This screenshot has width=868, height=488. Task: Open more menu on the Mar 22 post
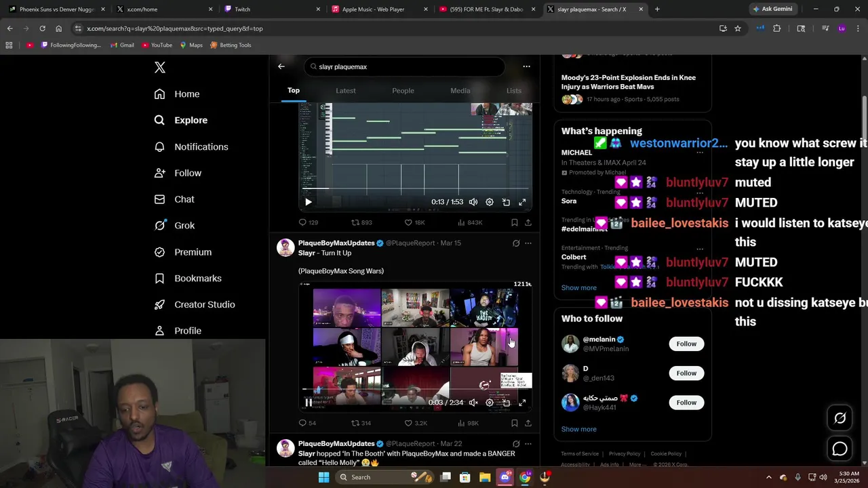tap(528, 443)
